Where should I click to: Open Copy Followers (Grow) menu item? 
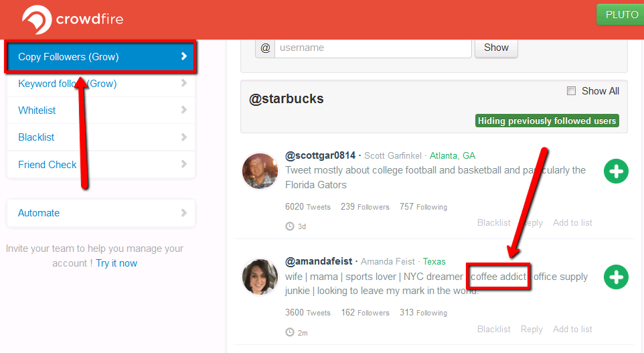pyautogui.click(x=101, y=57)
